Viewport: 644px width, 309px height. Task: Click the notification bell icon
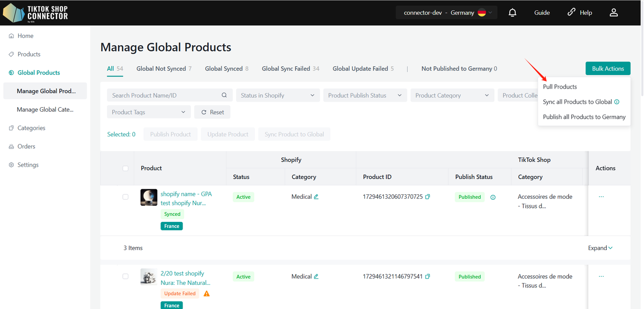coord(512,13)
